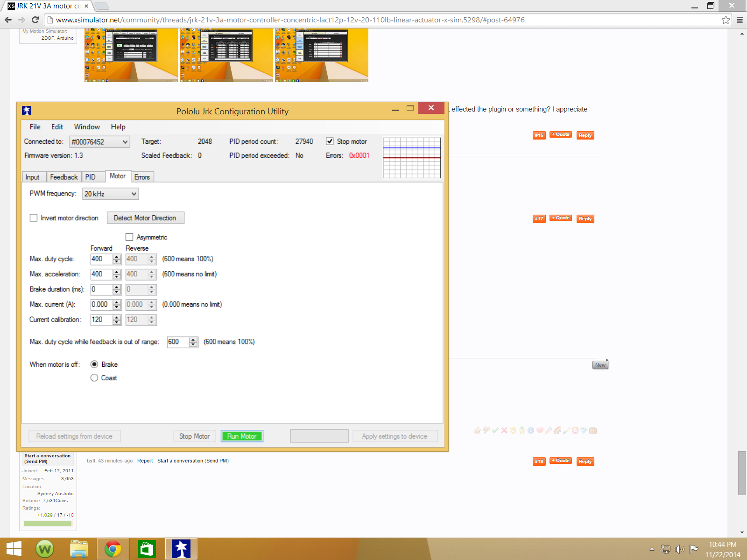Screen dimensions: 747x560
Task: Reload the xsimulator.net page
Action: point(35,20)
